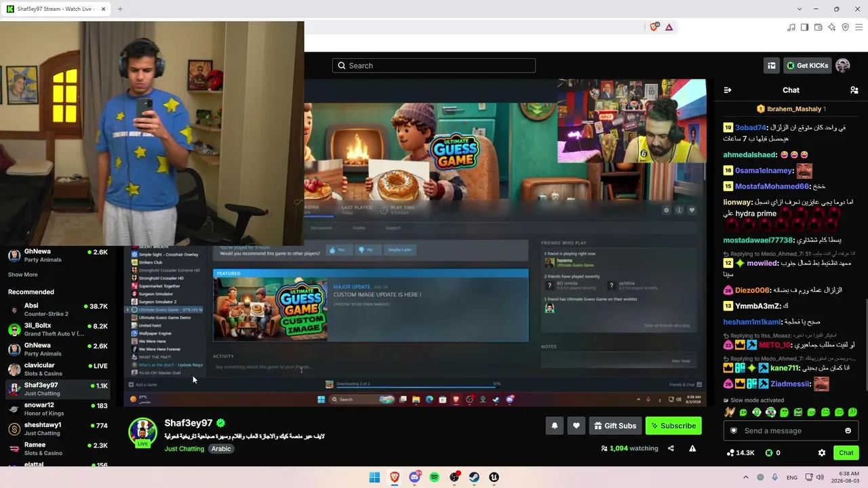
Task: Open the Absi channel in Recommended
Action: click(x=58, y=310)
